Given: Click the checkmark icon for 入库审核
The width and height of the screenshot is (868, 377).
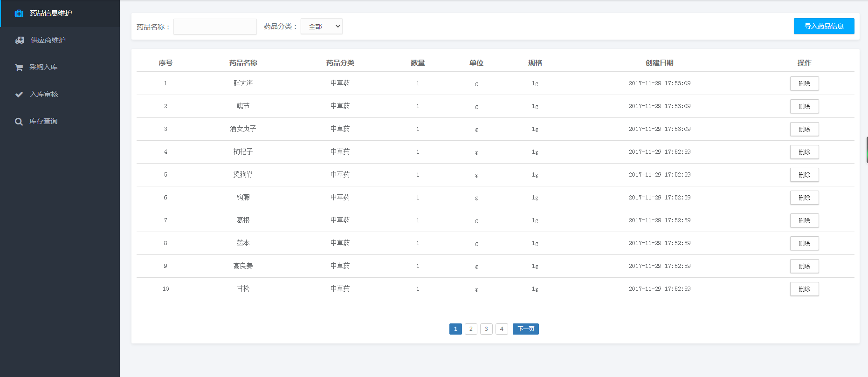Looking at the screenshot, I should [19, 95].
